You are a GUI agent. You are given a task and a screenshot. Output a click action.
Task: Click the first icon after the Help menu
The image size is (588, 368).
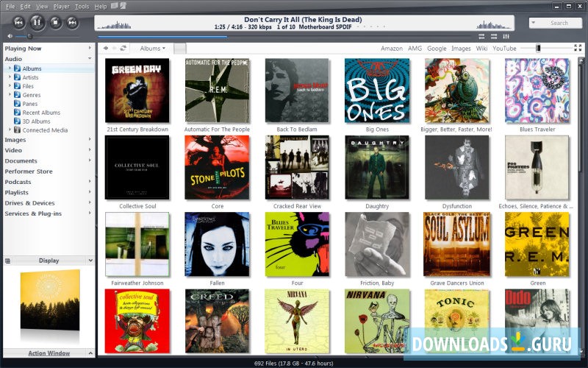[x=115, y=6]
